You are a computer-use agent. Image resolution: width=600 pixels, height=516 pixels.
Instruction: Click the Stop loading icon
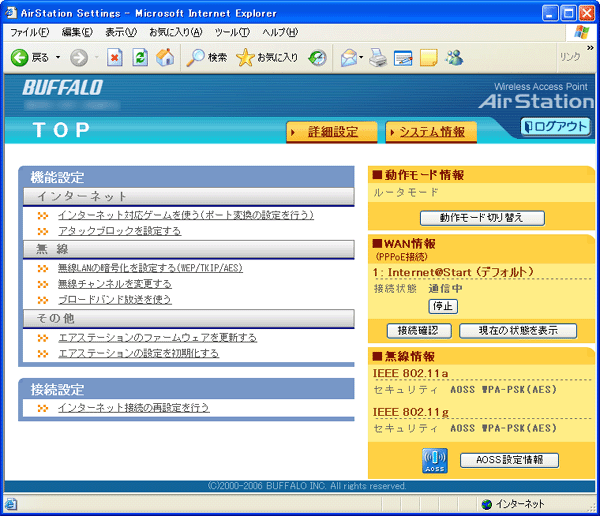114,58
